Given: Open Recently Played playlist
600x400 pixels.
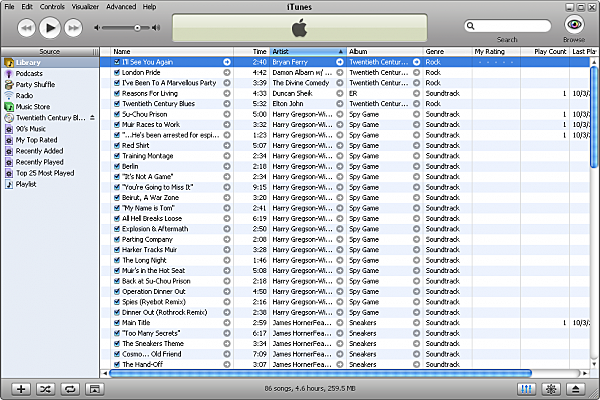Looking at the screenshot, I should click(x=50, y=162).
